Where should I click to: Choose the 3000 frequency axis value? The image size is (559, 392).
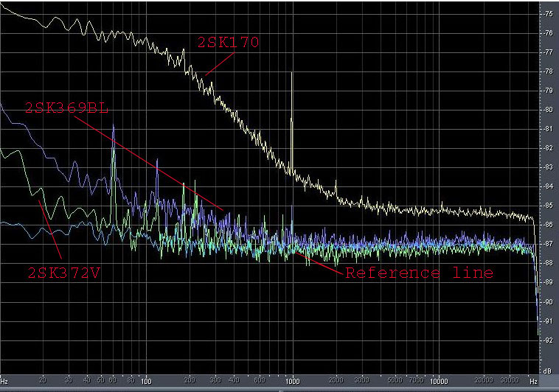point(362,380)
